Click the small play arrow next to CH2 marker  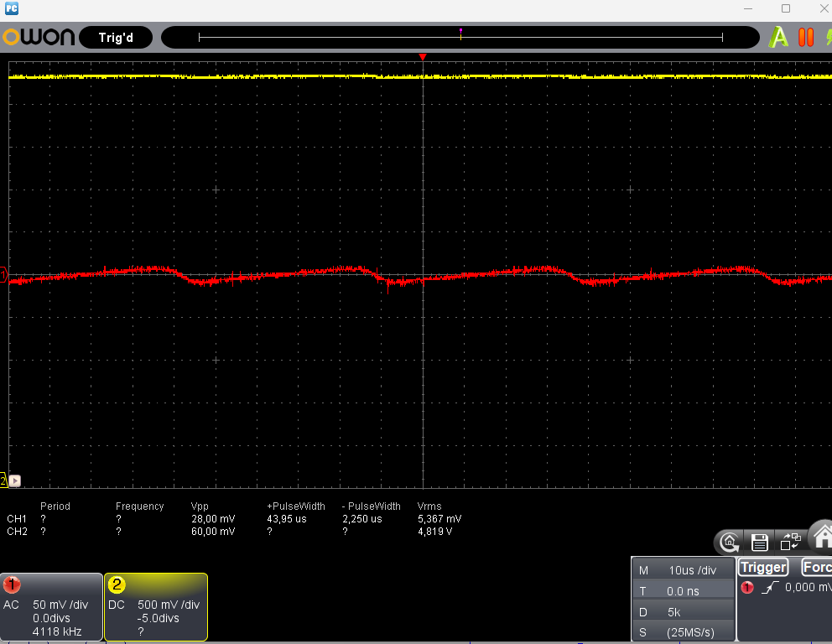15,480
